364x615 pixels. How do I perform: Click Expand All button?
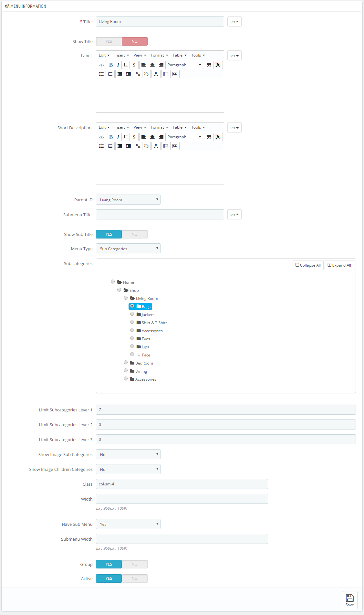point(339,265)
